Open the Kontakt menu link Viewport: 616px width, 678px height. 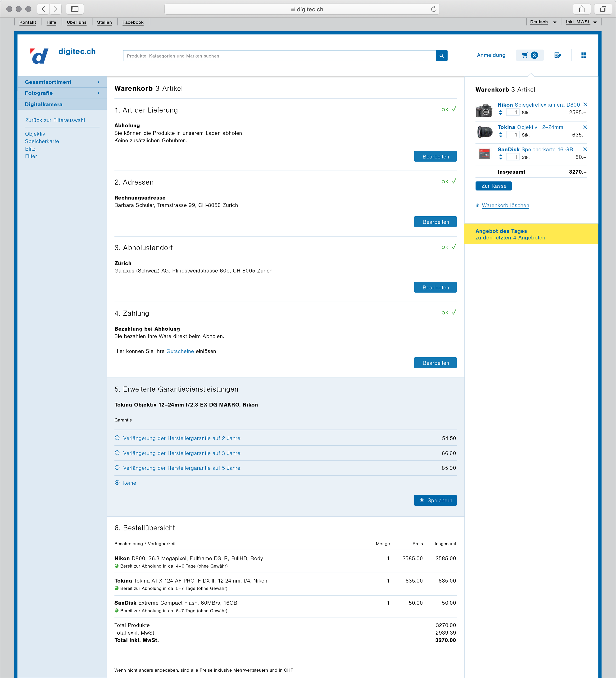(x=27, y=22)
